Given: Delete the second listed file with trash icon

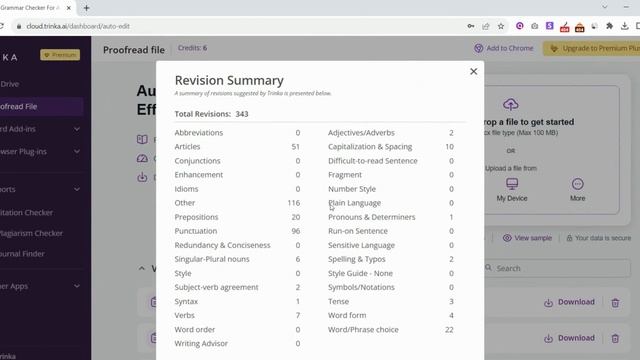Looking at the screenshot, I should click(x=615, y=338).
